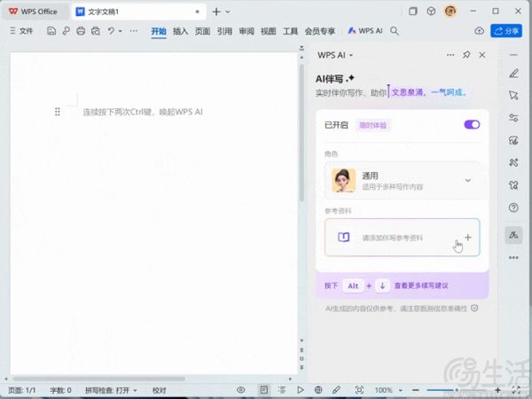Screen dimensions: 532x399
Task: Click the cloud upload icon
Action: [479, 31]
